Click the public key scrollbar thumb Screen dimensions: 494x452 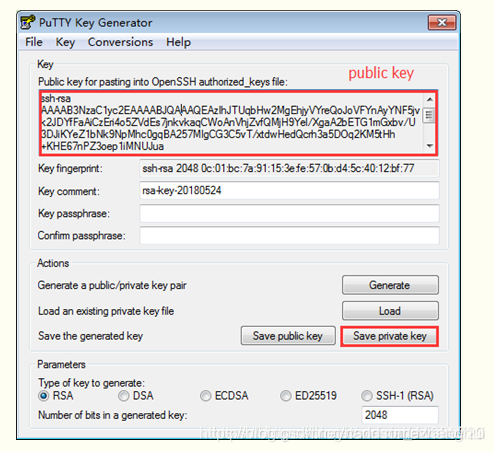(x=429, y=116)
